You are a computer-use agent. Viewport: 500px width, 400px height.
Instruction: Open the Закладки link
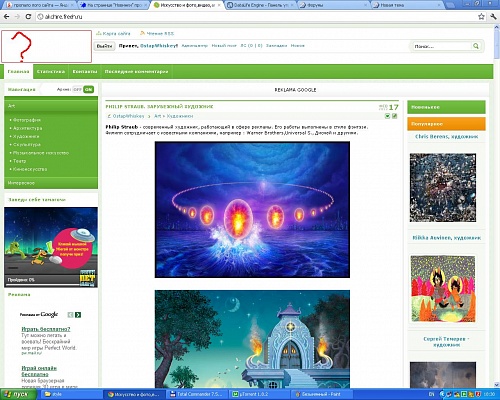[x=276, y=46]
